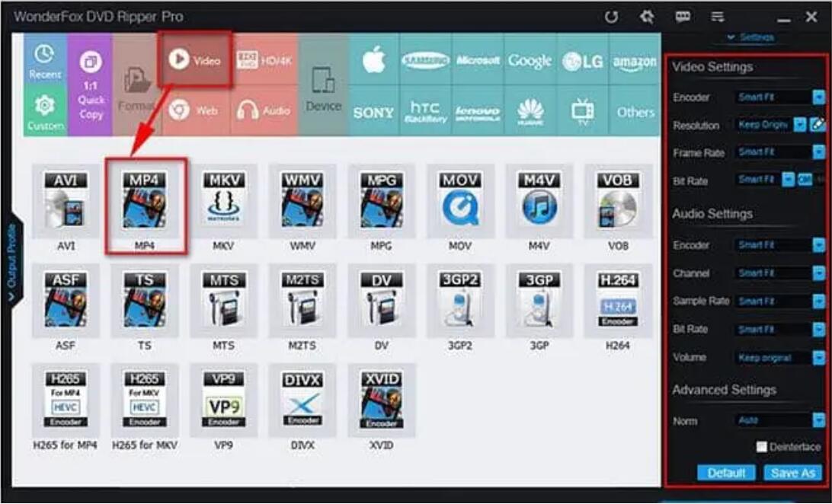This screenshot has height=504, width=832.
Task: Open the title bar menu list icon
Action: pyautogui.click(x=718, y=17)
